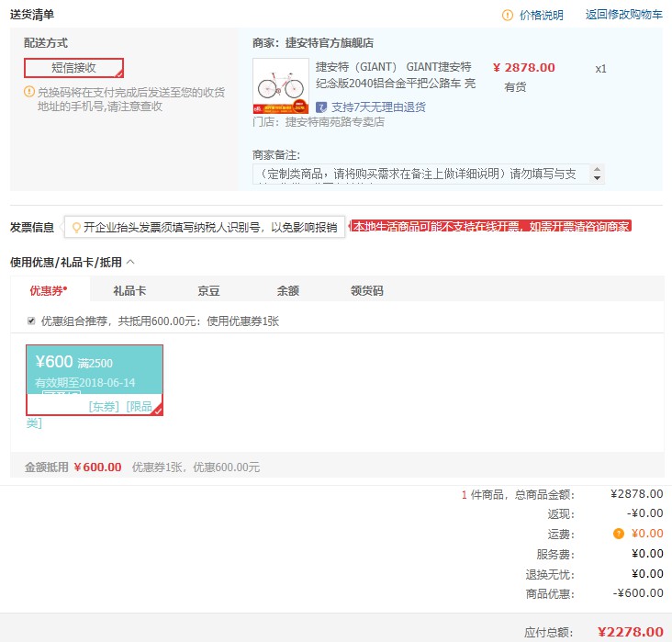This screenshot has height=642, width=672.
Task: Click into the 商家备注 text field
Action: (x=421, y=174)
